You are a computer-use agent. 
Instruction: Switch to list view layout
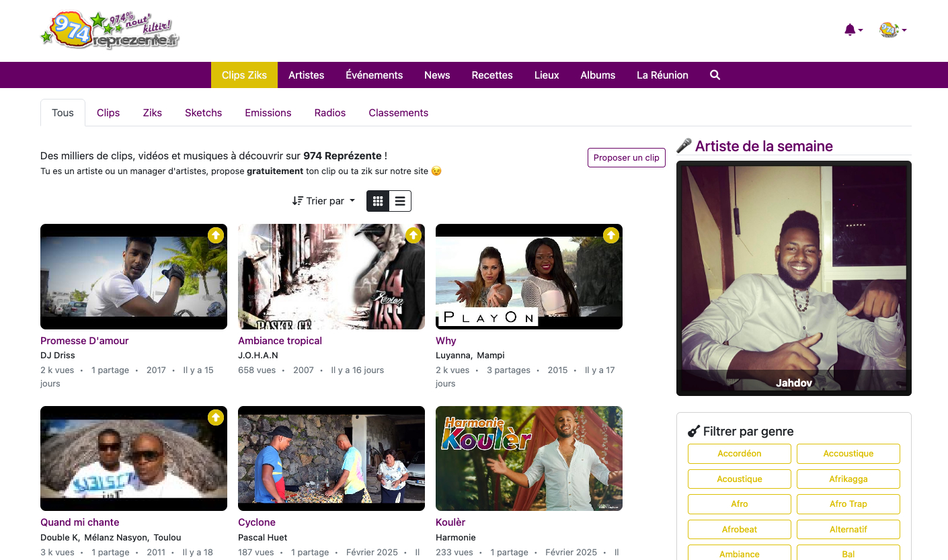400,201
